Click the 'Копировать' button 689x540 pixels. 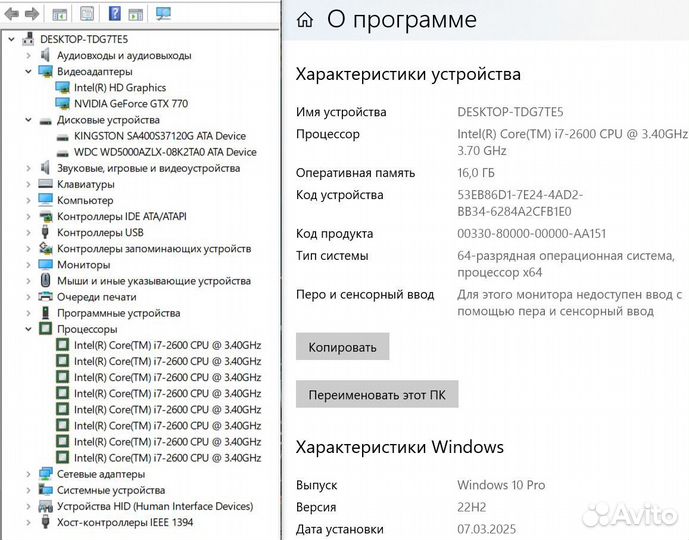click(342, 347)
